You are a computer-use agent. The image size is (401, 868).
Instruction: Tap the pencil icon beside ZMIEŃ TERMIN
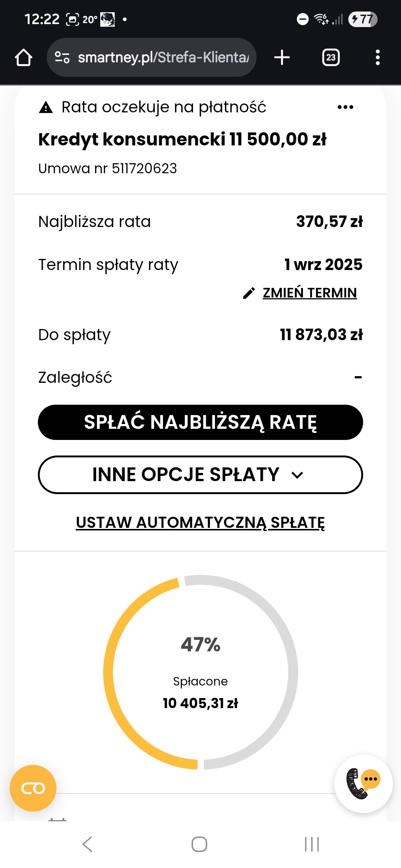pyautogui.click(x=249, y=293)
